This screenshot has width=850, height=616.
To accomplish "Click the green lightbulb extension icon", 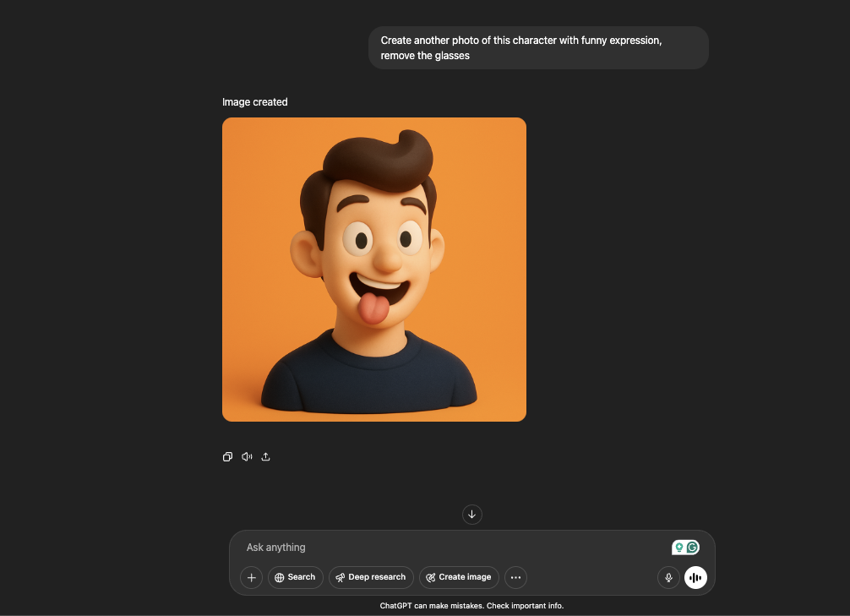I will (x=678, y=548).
